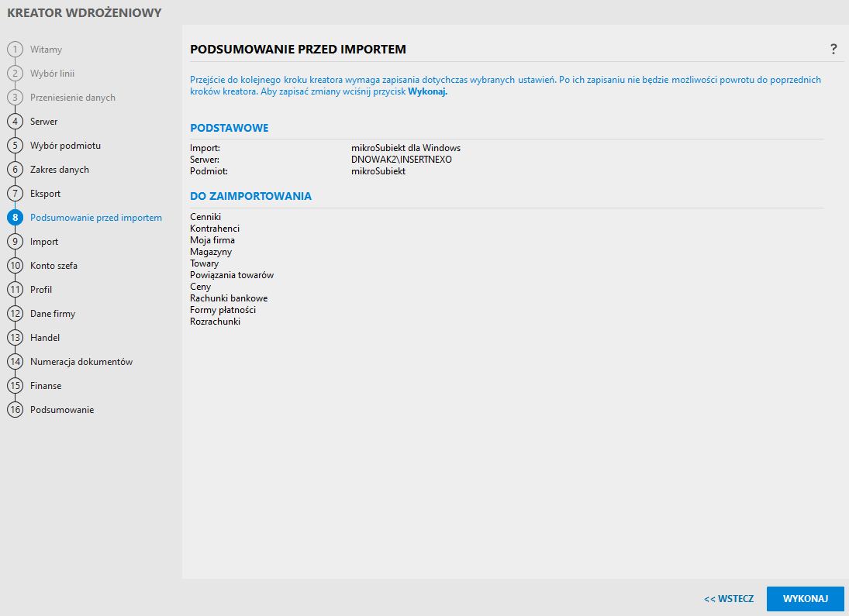The width and height of the screenshot is (849, 616).
Task: Select step circle number 11
Action: pos(16,290)
